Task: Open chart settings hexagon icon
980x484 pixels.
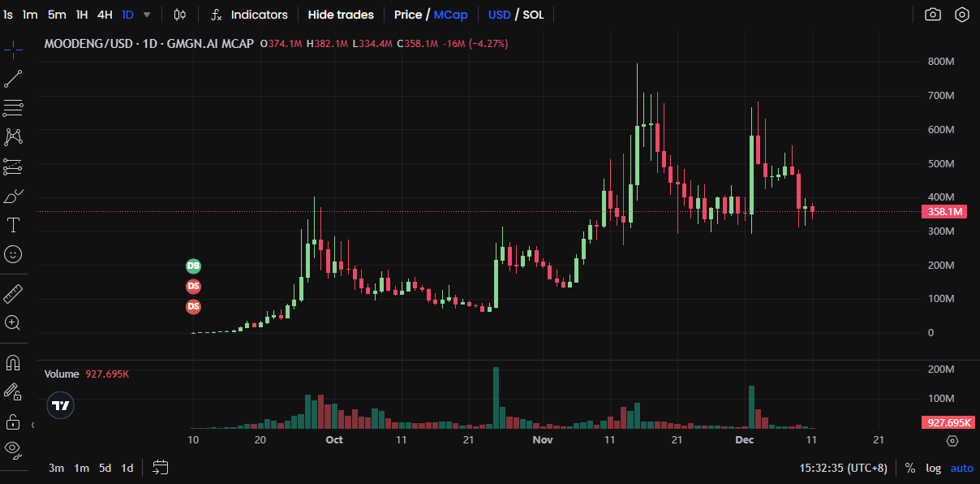Action: [x=962, y=15]
